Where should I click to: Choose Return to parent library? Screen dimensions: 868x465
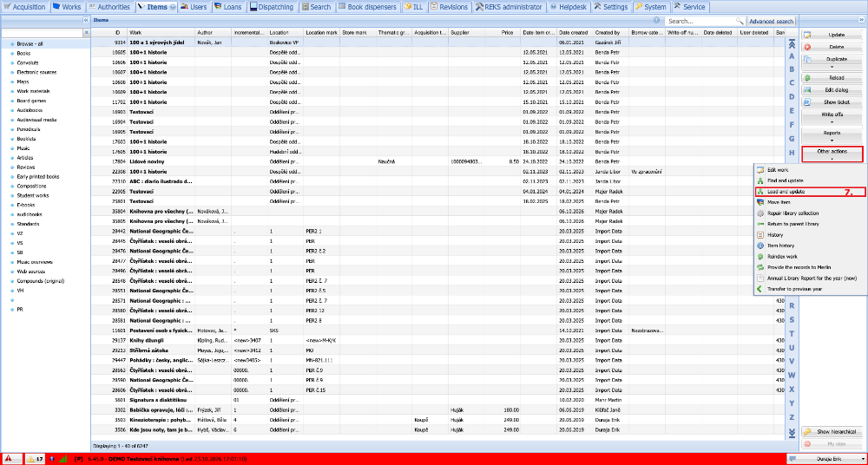point(809,224)
